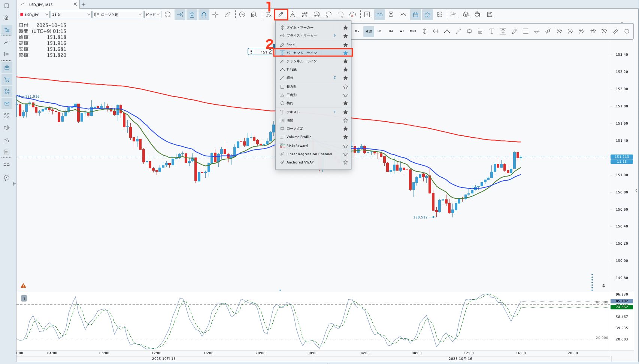This screenshot has width=639, height=364.
Task: Select the circle tool in favorites bar
Action: [627, 31]
